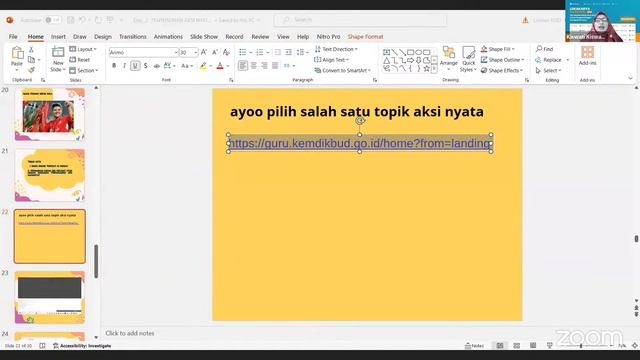Open the Text Direction dropdown
Viewport: 640px width, 360px height.
336,49
